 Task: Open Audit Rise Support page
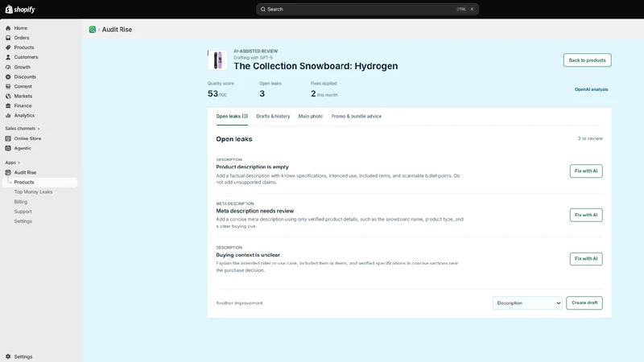[x=23, y=212]
